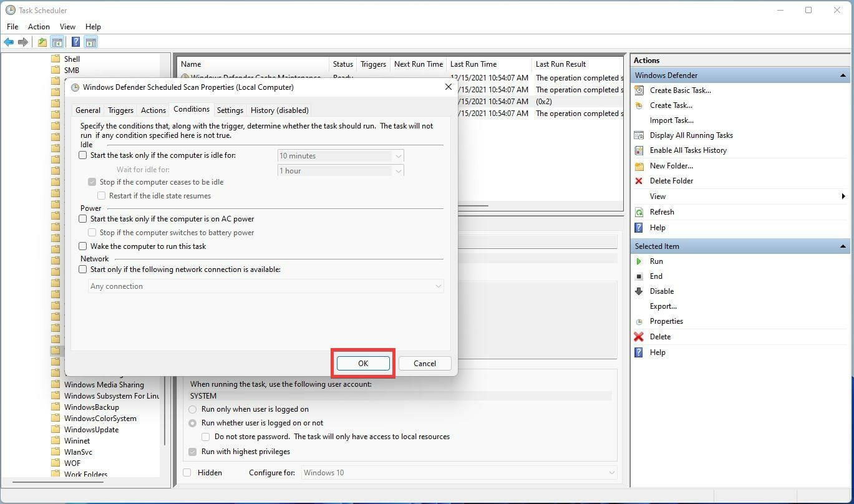Click OK in the properties dialog
Viewport: 854px width, 504px height.
click(363, 364)
